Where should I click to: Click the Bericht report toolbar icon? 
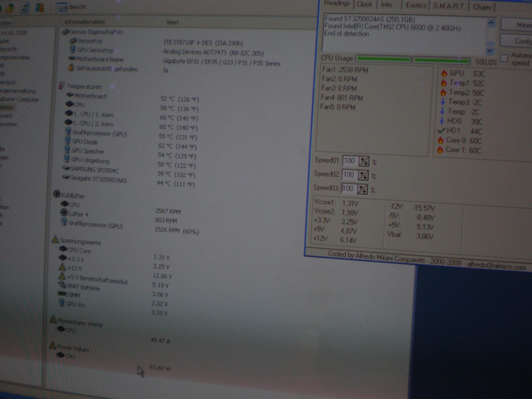point(62,7)
